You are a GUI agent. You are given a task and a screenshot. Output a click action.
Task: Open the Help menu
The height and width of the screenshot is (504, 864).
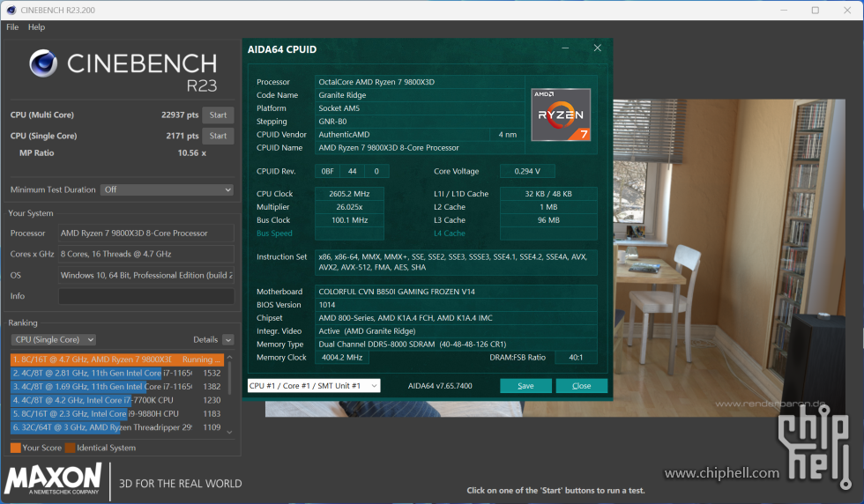tap(36, 27)
